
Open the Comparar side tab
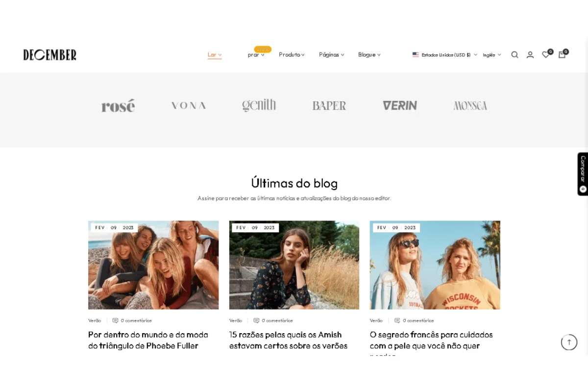click(x=583, y=174)
